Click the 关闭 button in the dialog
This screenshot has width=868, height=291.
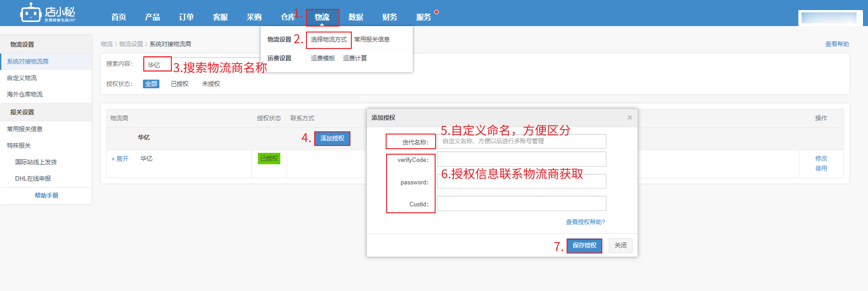621,246
